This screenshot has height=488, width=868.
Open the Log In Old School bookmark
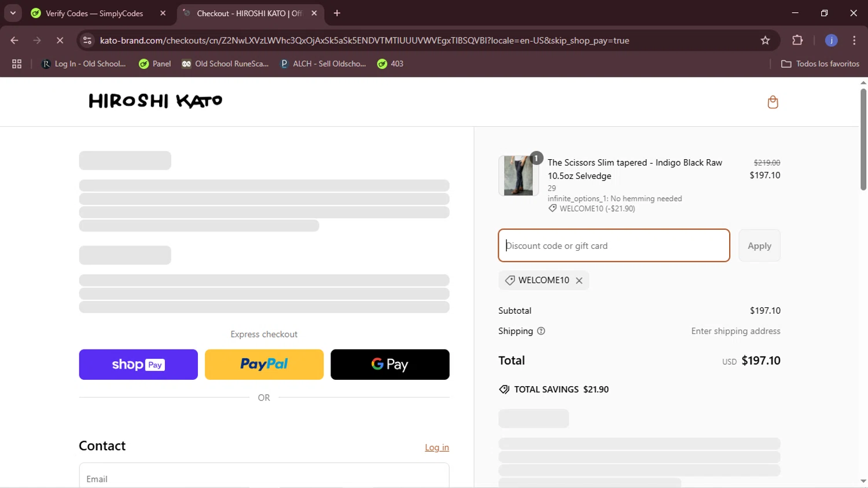click(x=84, y=64)
